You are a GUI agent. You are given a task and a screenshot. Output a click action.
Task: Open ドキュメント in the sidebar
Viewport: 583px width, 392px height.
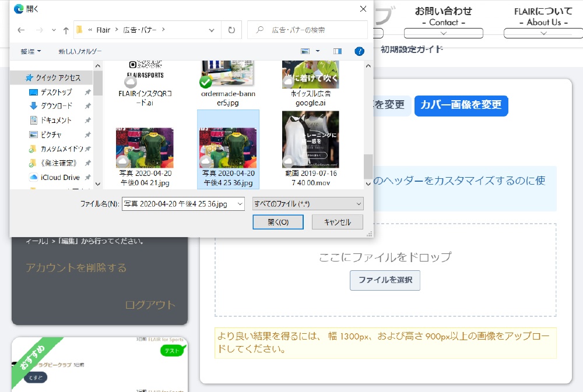(56, 120)
